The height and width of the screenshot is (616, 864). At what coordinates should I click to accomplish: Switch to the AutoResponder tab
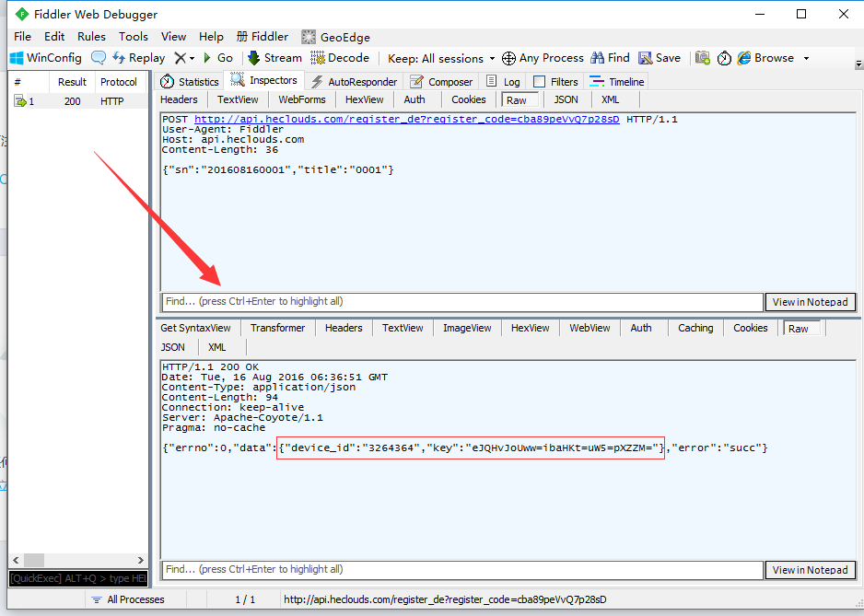355,82
